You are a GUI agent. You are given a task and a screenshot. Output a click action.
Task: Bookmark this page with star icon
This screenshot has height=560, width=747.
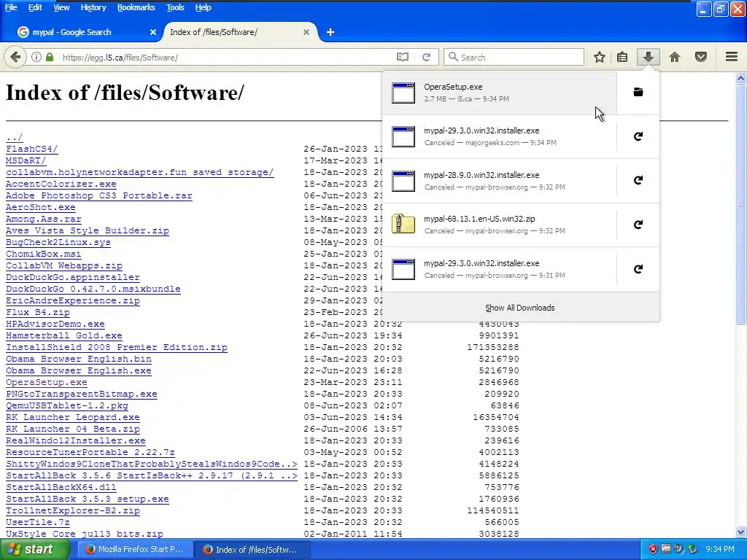coord(600,57)
